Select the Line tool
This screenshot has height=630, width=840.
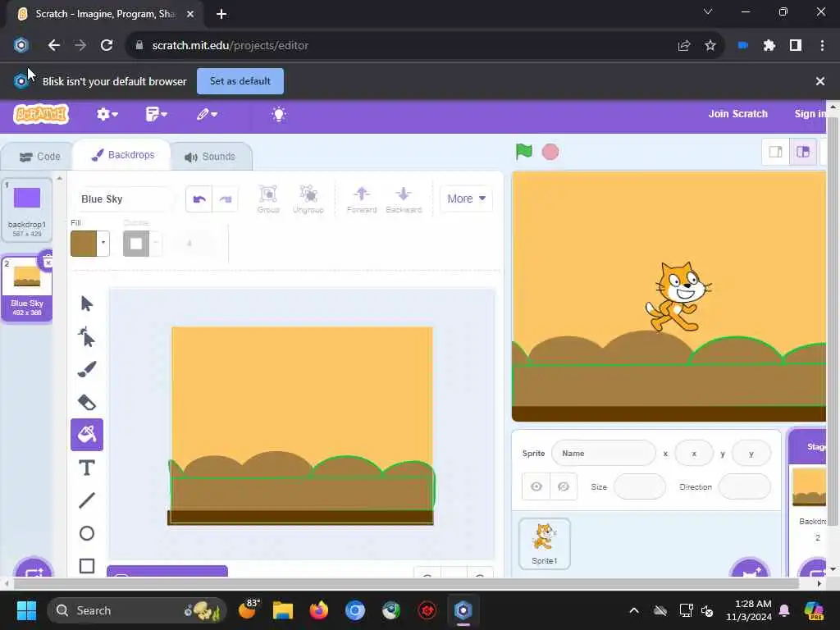pyautogui.click(x=87, y=500)
